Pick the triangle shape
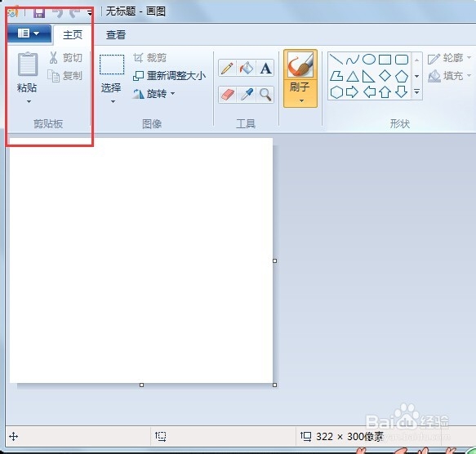 [353, 76]
